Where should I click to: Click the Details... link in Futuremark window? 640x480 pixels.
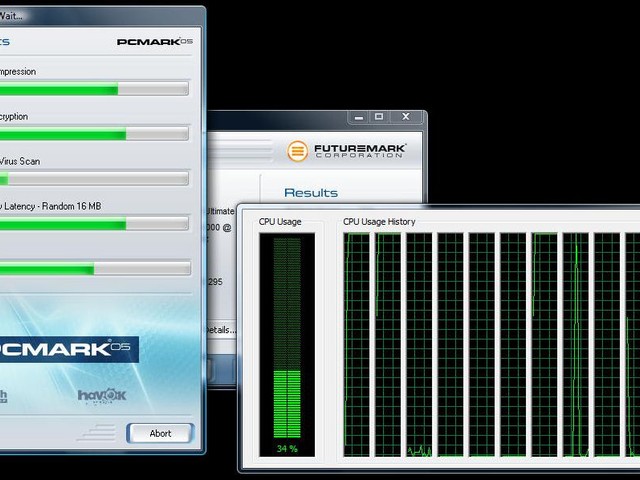[x=221, y=330]
